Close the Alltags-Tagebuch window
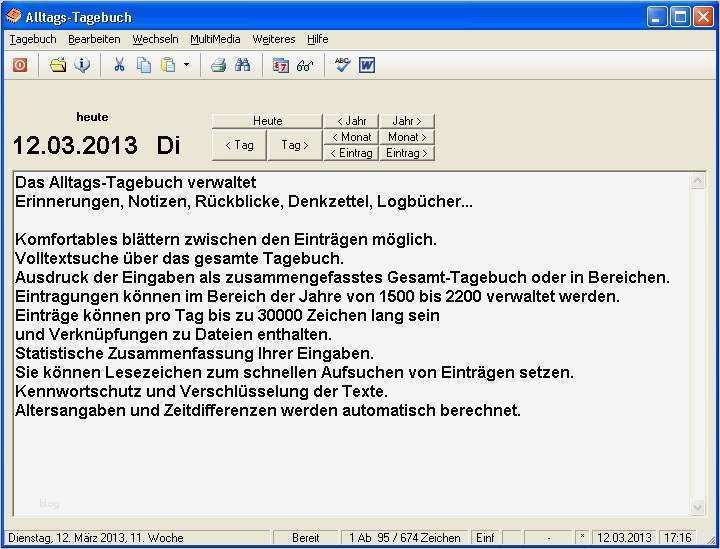Image resolution: width=720 pixels, height=549 pixels. [x=703, y=17]
